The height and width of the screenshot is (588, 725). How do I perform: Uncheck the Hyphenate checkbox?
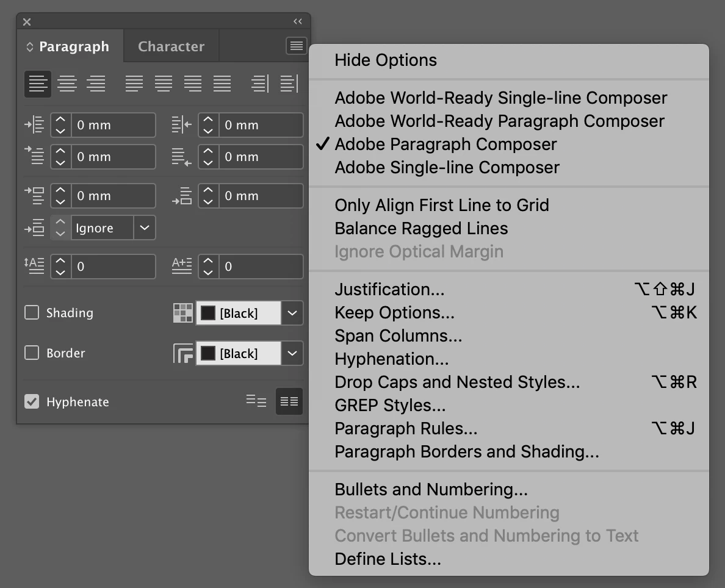coord(32,402)
